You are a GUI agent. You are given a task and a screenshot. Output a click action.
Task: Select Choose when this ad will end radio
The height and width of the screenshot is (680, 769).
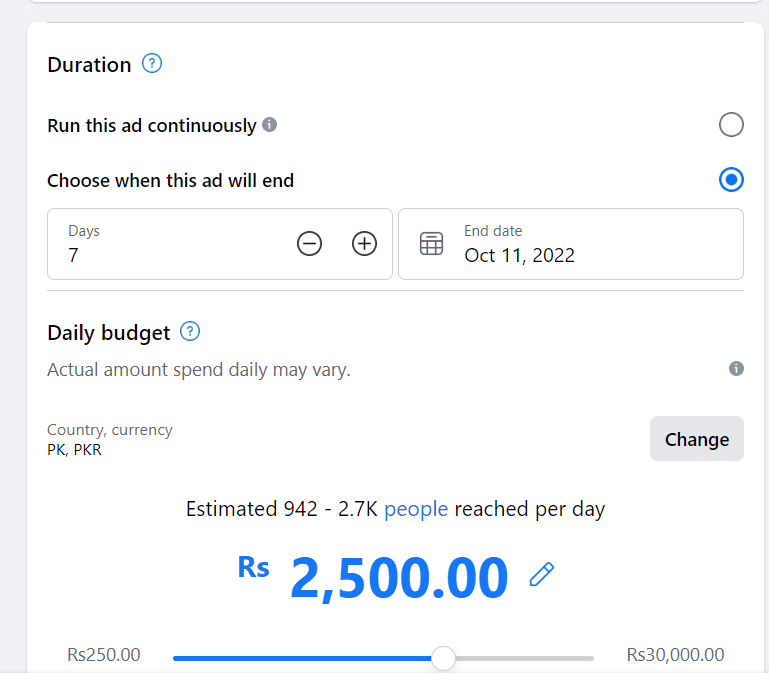(x=731, y=180)
